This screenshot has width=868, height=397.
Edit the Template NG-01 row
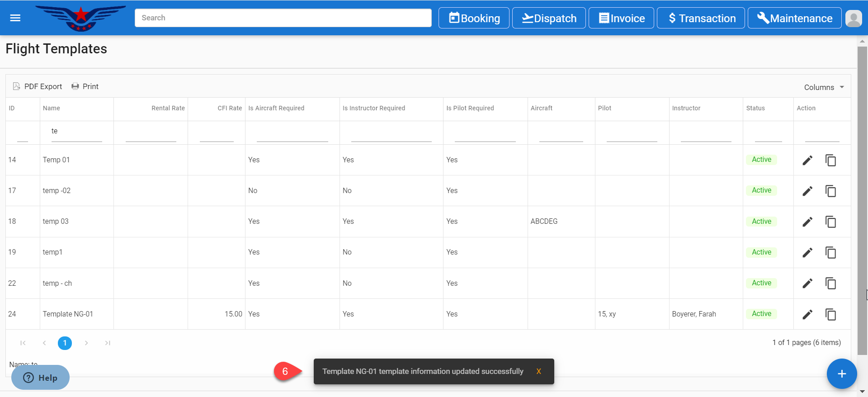[807, 314]
